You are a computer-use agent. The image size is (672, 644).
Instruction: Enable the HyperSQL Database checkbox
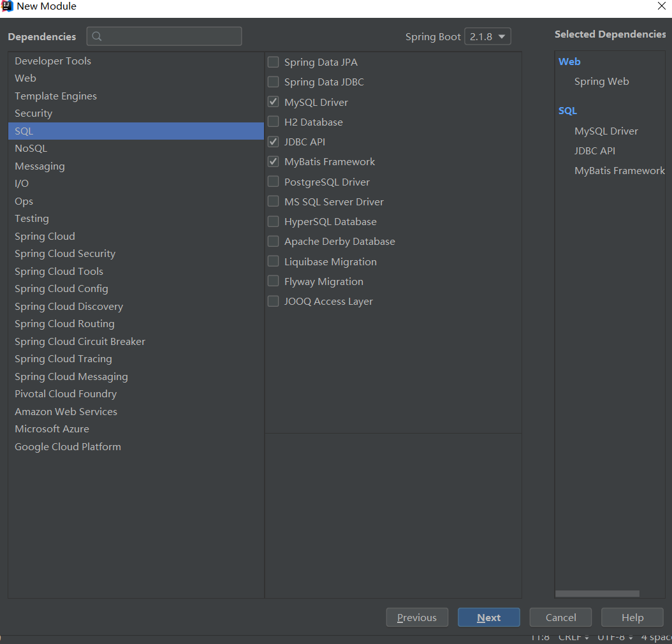coord(273,221)
